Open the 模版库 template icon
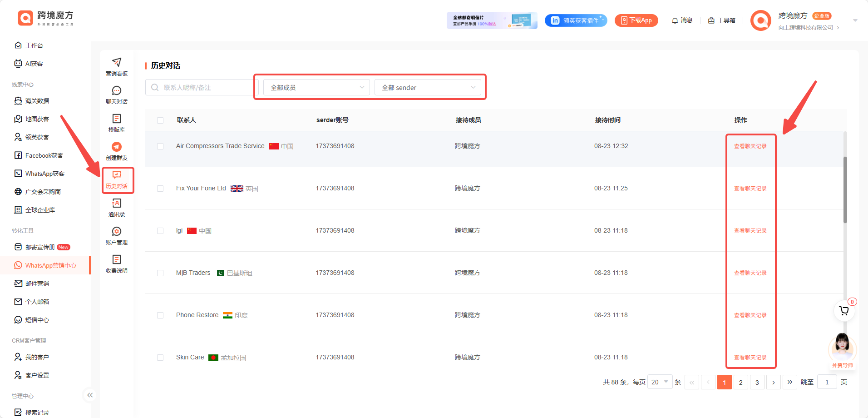This screenshot has width=868, height=418. tap(117, 119)
